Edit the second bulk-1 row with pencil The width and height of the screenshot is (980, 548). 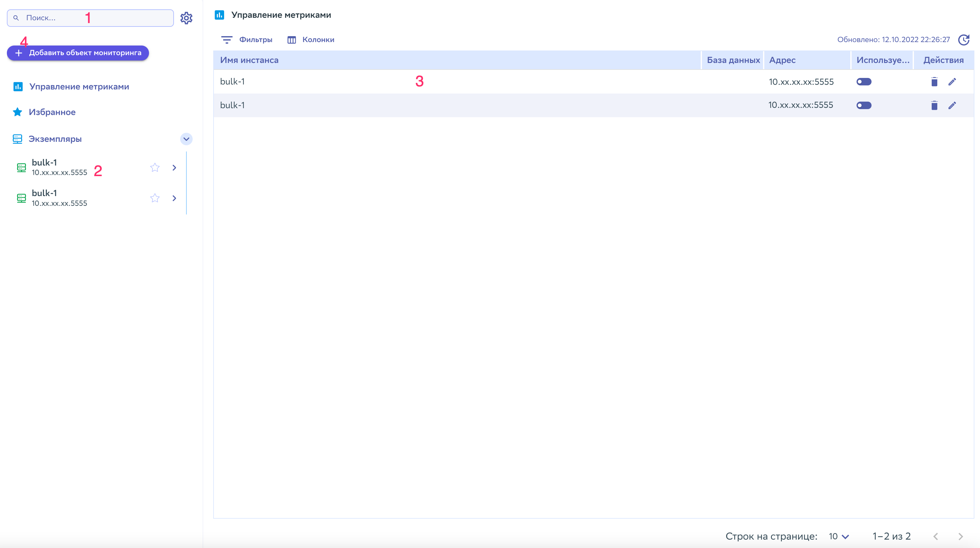coord(952,105)
